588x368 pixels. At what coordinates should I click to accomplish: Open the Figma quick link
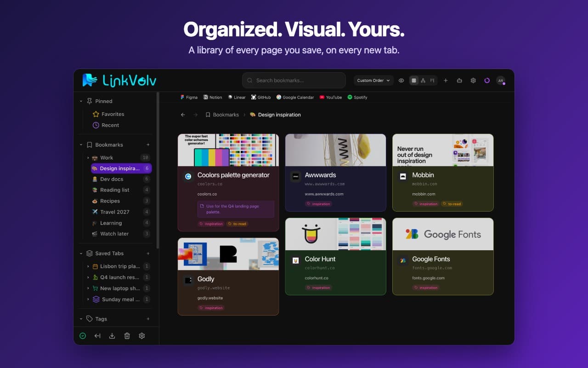coord(189,98)
